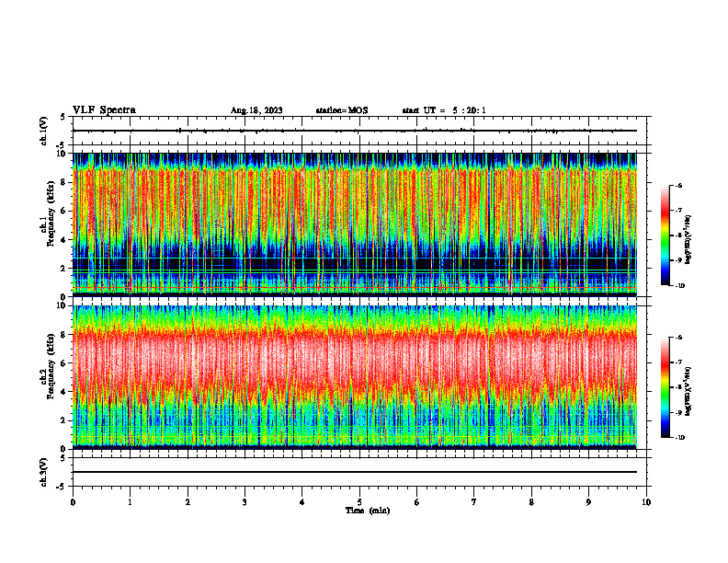Select the "start UT = 5 :20: 1" text
This screenshot has width=728, height=563.
(444, 110)
